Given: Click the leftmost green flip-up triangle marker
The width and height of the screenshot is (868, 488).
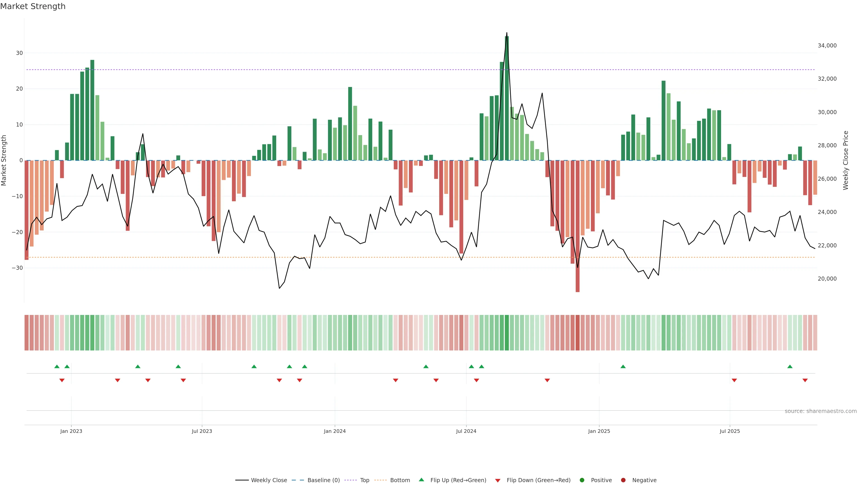Looking at the screenshot, I should point(57,366).
